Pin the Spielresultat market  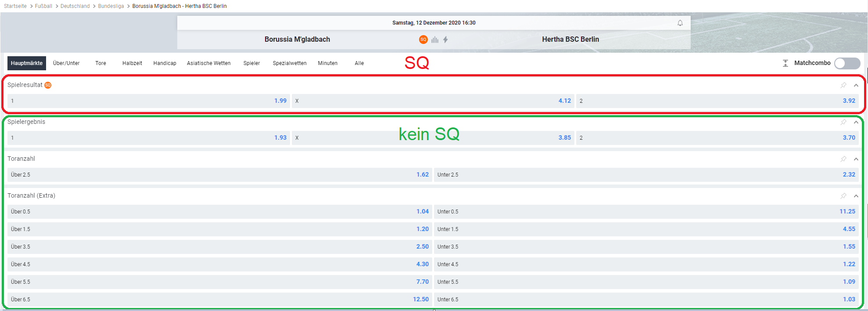pyautogui.click(x=843, y=85)
